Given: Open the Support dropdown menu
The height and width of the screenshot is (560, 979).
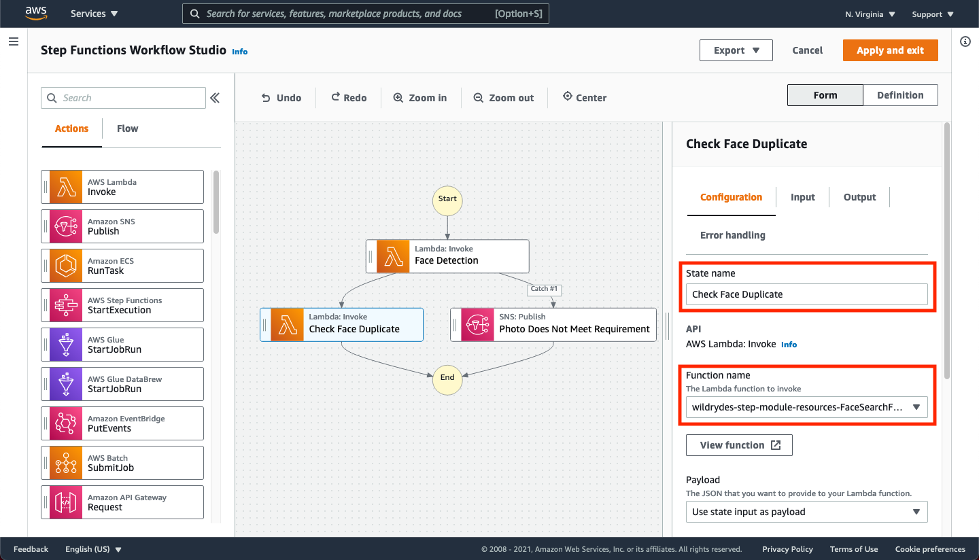Looking at the screenshot, I should 933,14.
